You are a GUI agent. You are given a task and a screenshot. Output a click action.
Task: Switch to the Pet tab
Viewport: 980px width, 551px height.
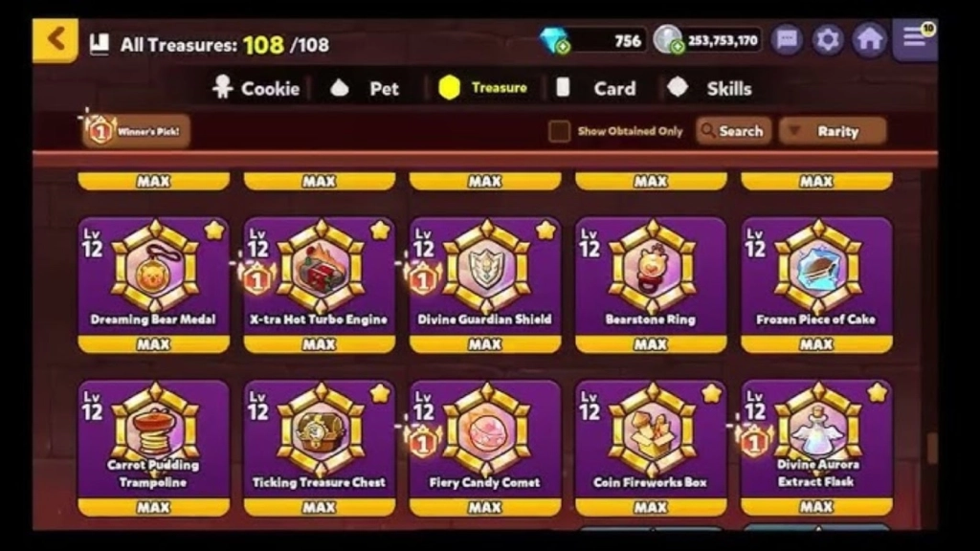coord(365,88)
